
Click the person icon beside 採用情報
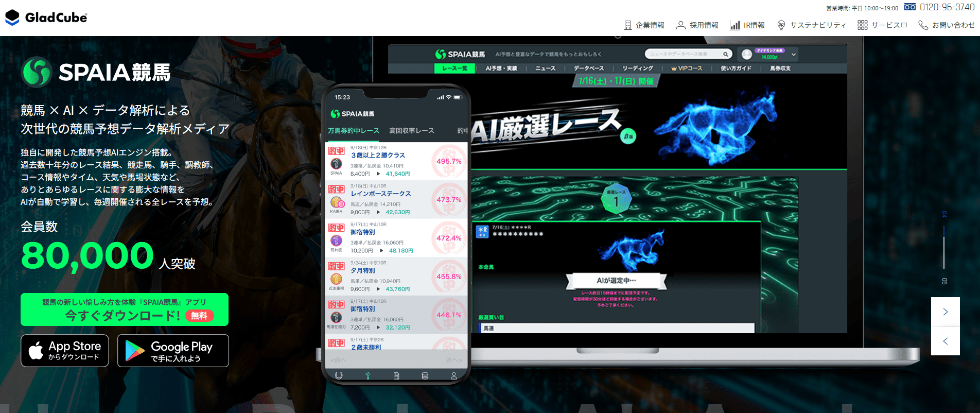[x=680, y=25]
